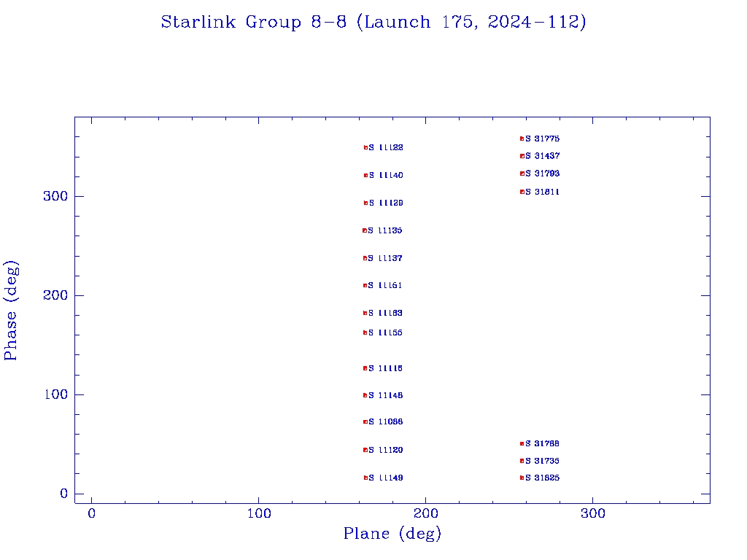Screen dimensions: 747x560
Task: Click the 100 tick label on the Phase axis
Action: (55, 394)
